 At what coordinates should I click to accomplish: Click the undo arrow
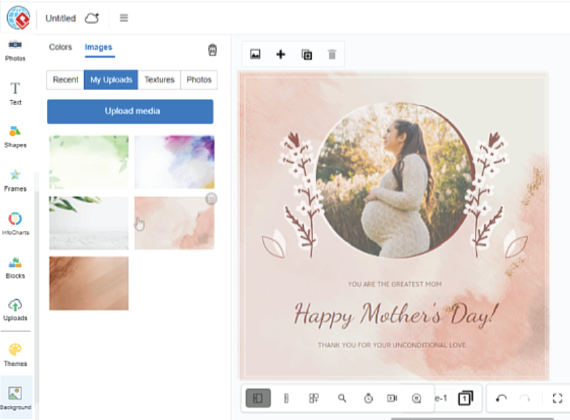point(501,399)
